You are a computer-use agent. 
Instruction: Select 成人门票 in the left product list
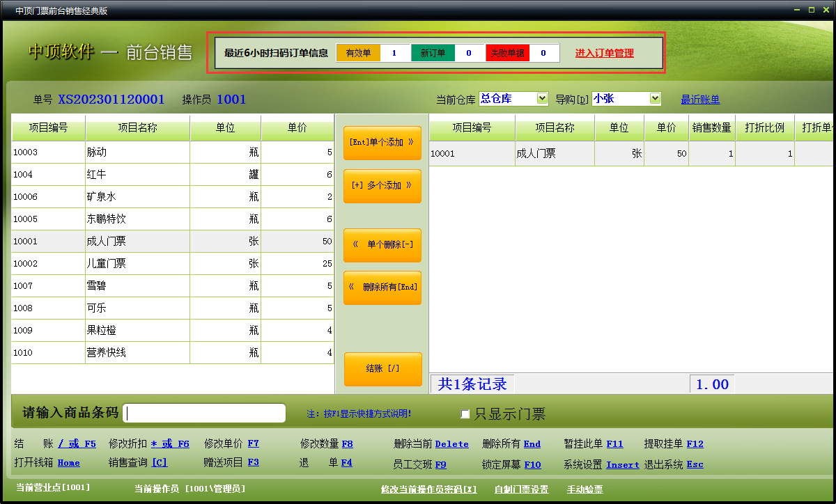coord(173,242)
